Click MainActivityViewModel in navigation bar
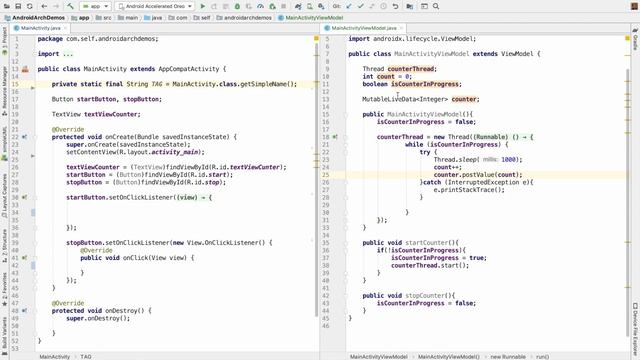This screenshot has height=360, width=640. (x=311, y=18)
